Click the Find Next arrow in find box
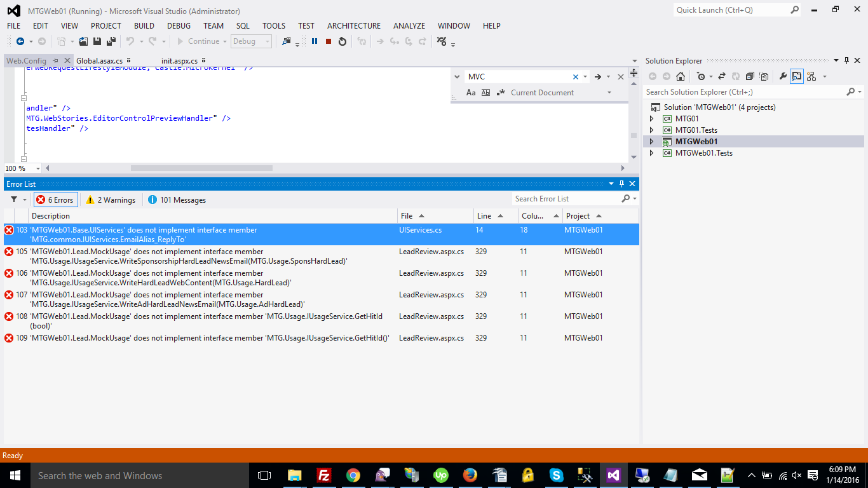This screenshot has width=868, height=488. click(x=597, y=77)
